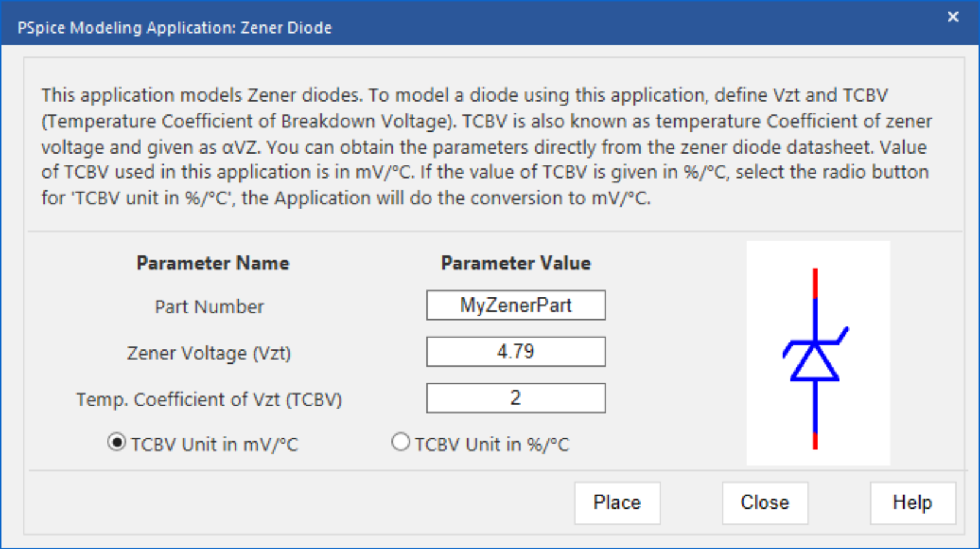The height and width of the screenshot is (549, 980).
Task: Click the Parameter Name column header
Action: [213, 263]
